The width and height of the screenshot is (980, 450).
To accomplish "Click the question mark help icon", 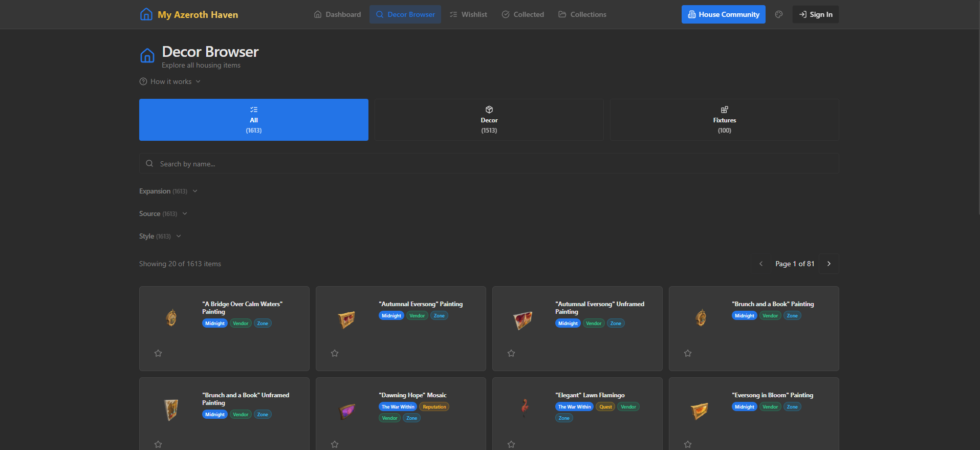I will [143, 81].
